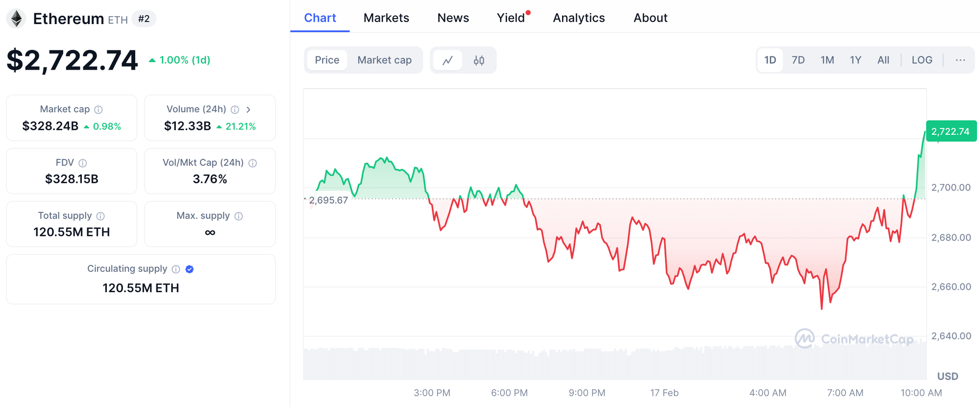
Task: Click the Total supply info icon
Action: pyautogui.click(x=100, y=216)
